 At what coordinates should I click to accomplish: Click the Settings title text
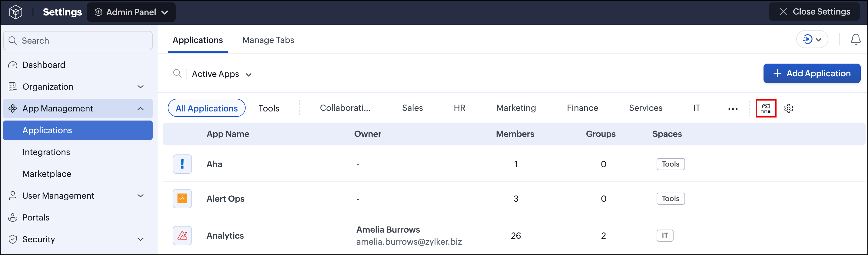[x=62, y=12]
